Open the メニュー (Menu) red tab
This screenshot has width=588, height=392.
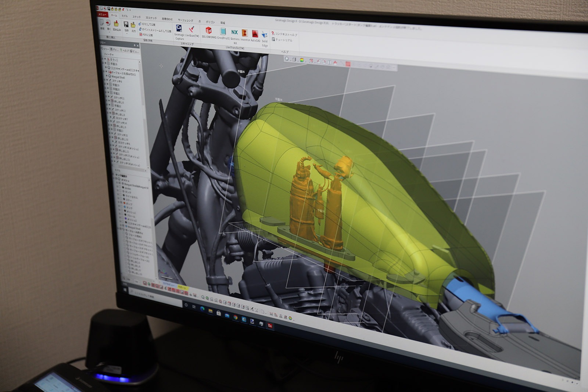pyautogui.click(x=103, y=14)
